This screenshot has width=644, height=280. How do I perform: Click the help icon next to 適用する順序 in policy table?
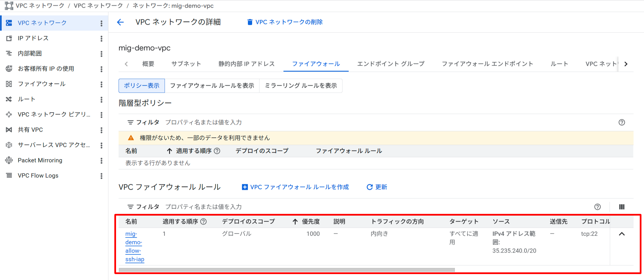point(217,151)
